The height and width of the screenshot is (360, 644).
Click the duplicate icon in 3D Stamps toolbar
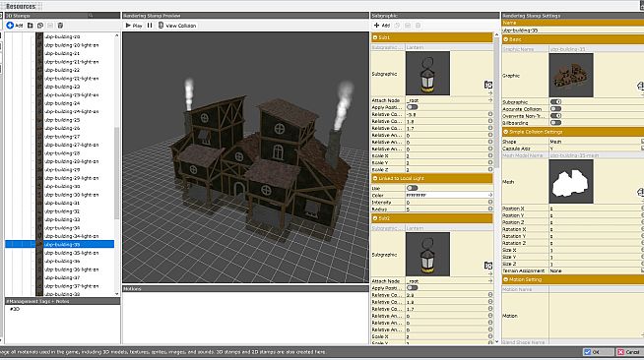coord(40,26)
